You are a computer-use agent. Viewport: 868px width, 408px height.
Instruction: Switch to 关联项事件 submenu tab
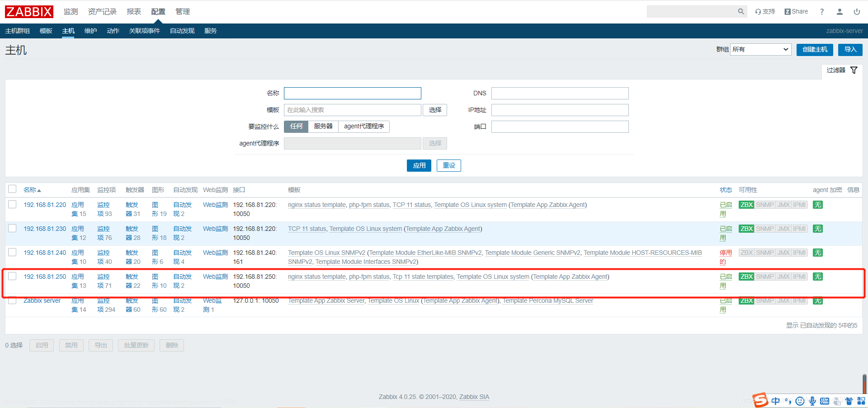145,31
